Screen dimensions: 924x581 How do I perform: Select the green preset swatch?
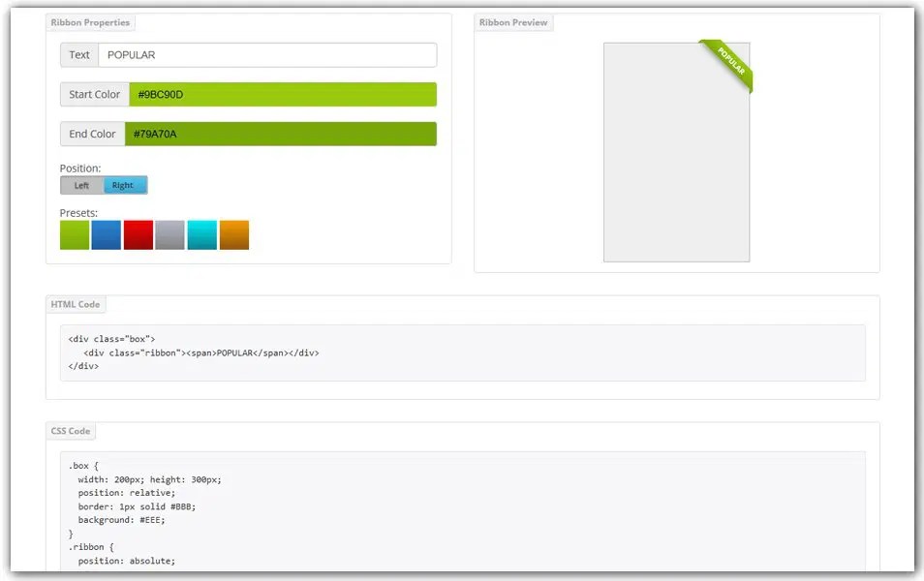point(75,234)
